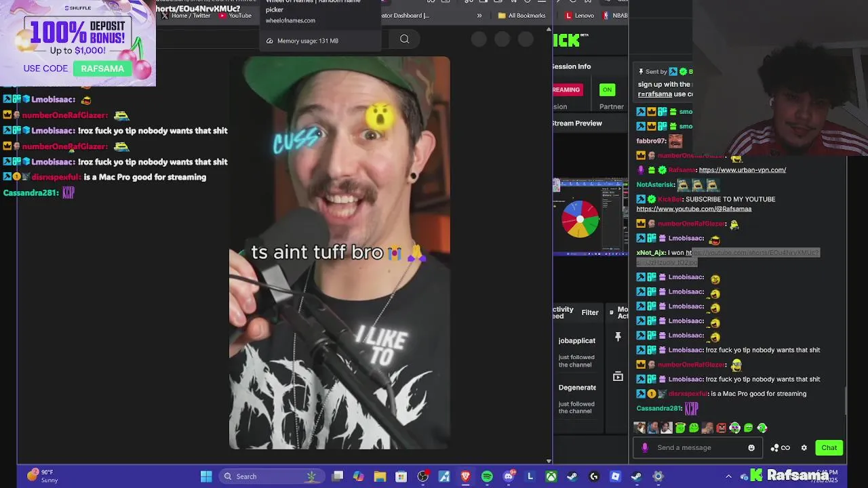Click the purple microphone icon in chat box
The height and width of the screenshot is (488, 868).
tap(645, 447)
